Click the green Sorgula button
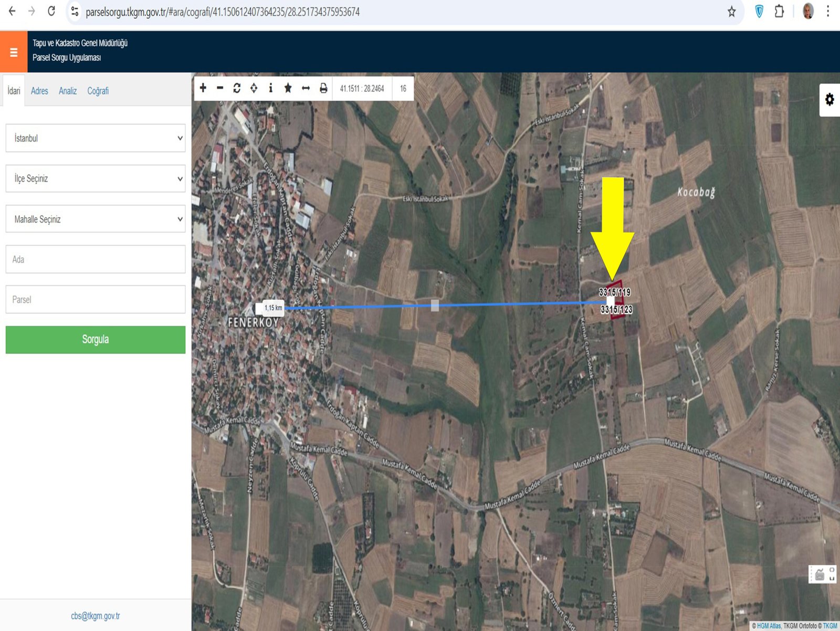This screenshot has width=840, height=631. point(96,340)
